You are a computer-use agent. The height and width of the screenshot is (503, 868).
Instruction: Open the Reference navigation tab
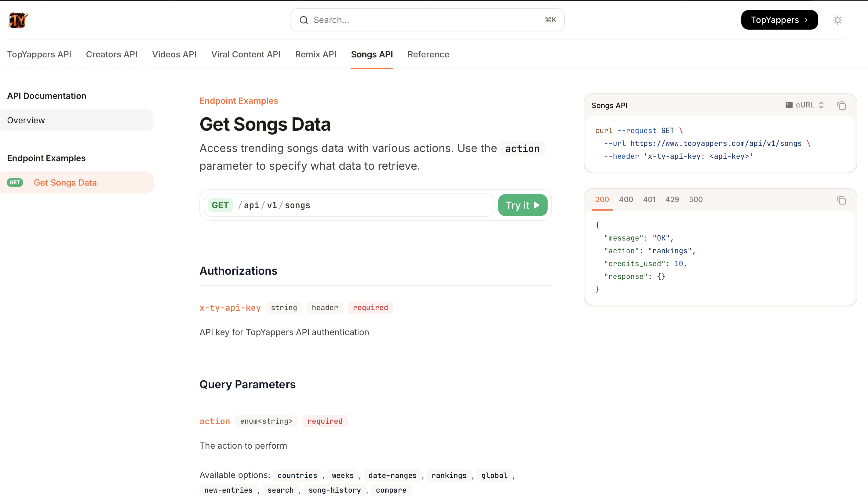point(428,54)
